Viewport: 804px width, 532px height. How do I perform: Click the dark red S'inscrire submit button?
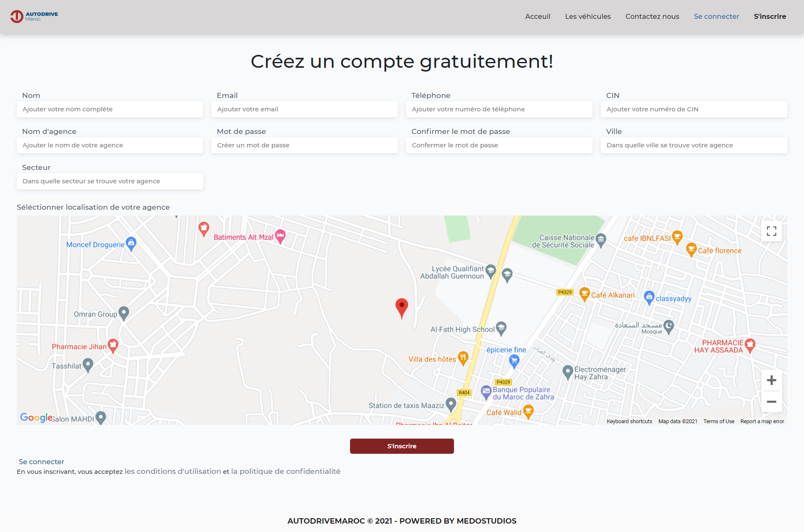point(402,446)
